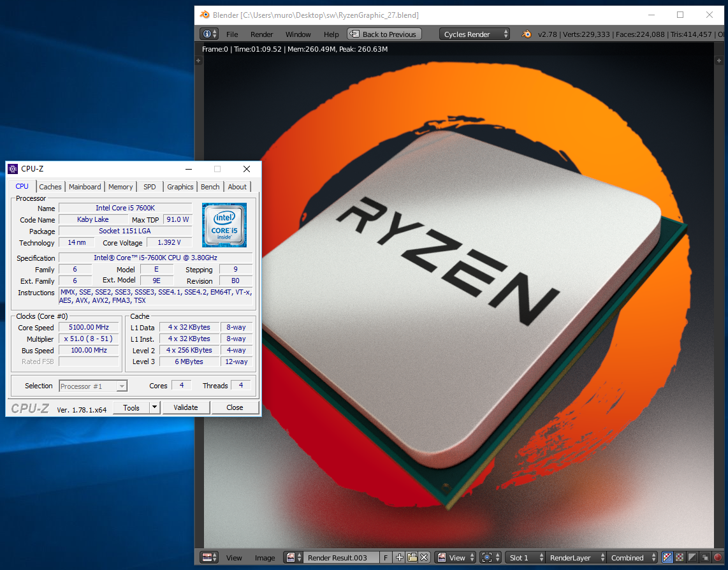Click the Validate button
Image resolution: width=728 pixels, height=570 pixels.
[186, 407]
